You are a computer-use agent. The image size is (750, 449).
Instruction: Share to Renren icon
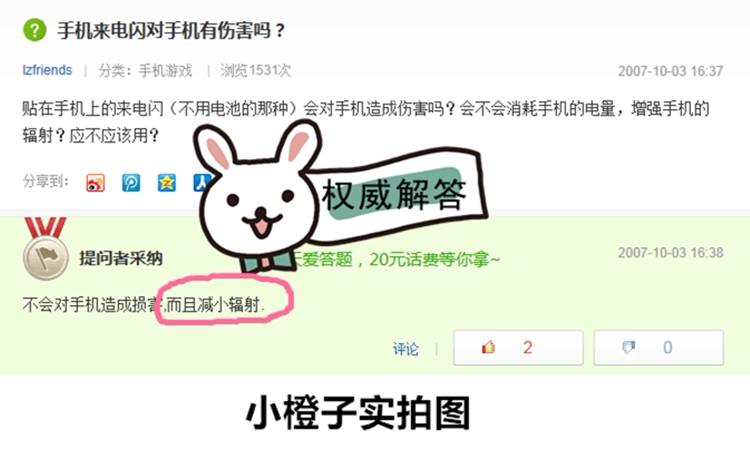(201, 183)
